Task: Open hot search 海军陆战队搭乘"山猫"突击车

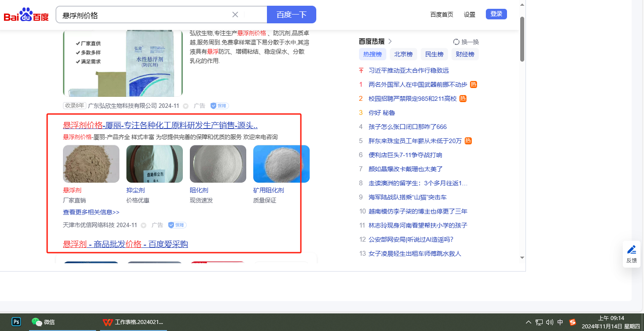Action: pyautogui.click(x=408, y=197)
